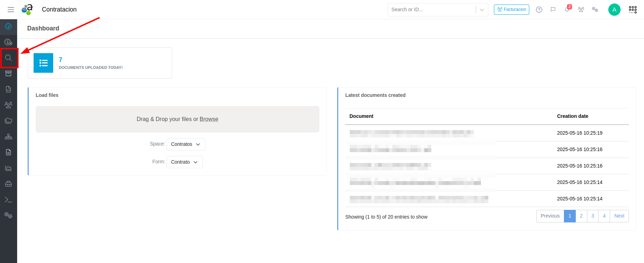This screenshot has width=644, height=263.
Task: Click the hierarchy tree sidebar icon
Action: [8, 136]
